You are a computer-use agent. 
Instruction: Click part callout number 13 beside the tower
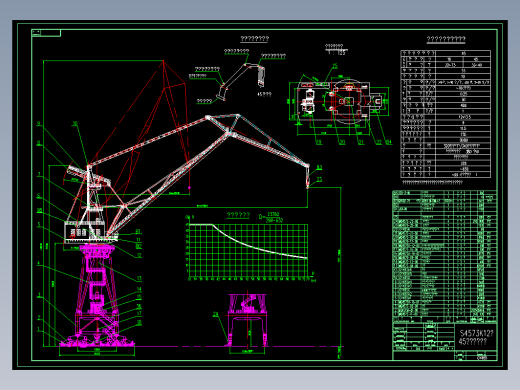pyautogui.click(x=139, y=278)
